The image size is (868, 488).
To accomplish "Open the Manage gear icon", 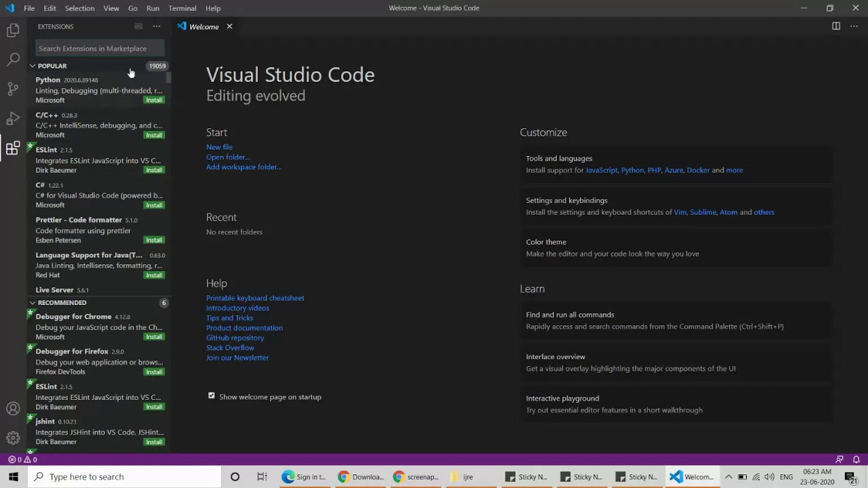I will [13, 438].
